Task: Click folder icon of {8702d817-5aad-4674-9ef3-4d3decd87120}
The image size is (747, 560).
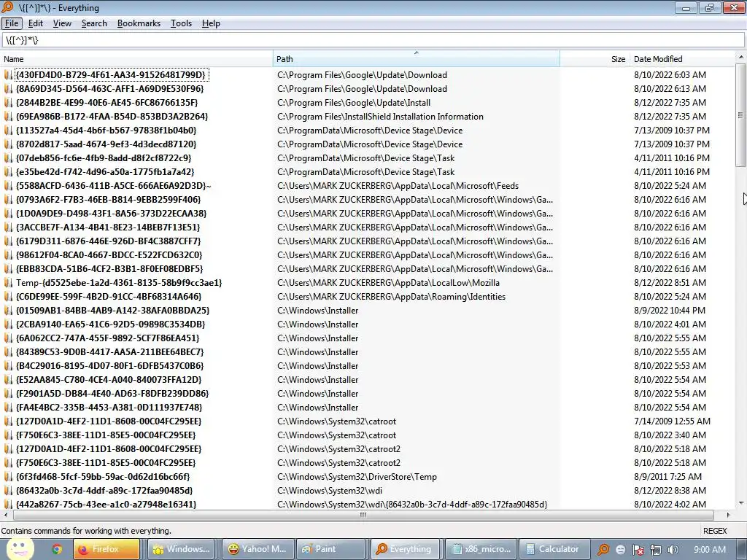Action: [9, 144]
